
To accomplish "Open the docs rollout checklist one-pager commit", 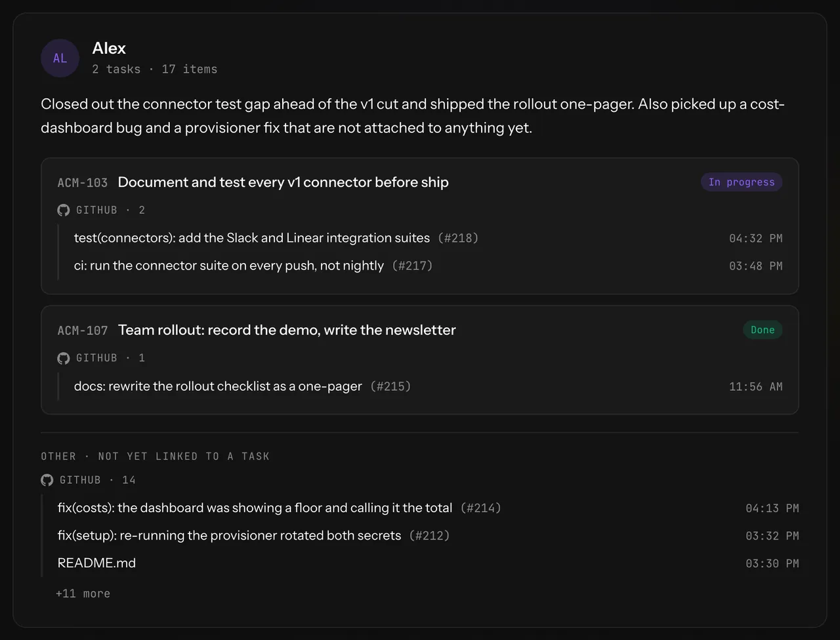I will [x=218, y=386].
